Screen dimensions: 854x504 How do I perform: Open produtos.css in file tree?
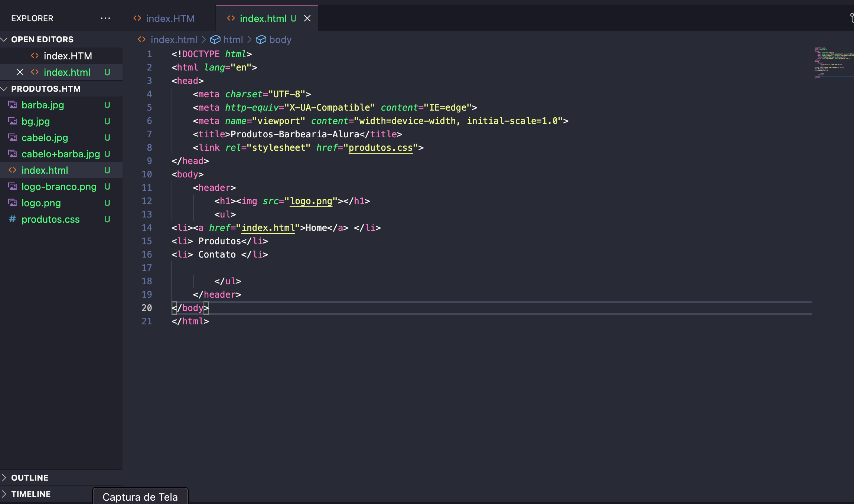click(x=61, y=219)
